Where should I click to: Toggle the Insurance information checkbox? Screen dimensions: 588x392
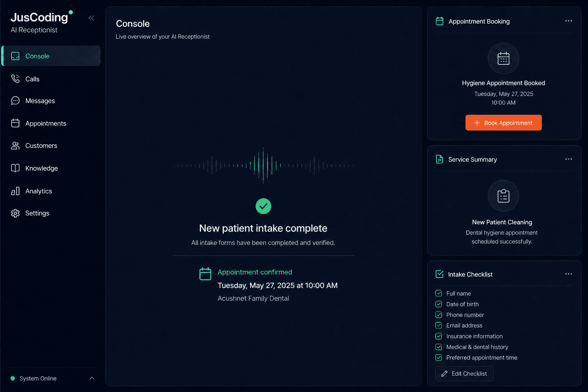439,336
